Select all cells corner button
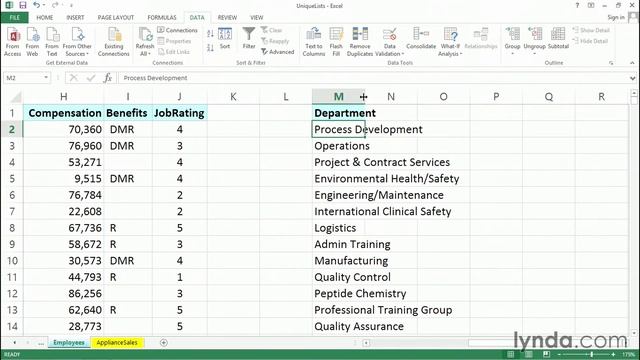The height and width of the screenshot is (360, 640). tap(16, 97)
